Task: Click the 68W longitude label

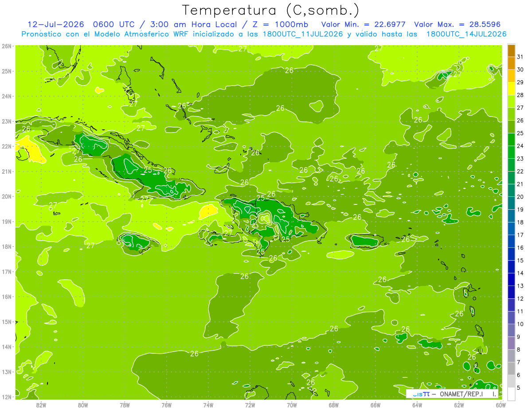Action: click(334, 405)
